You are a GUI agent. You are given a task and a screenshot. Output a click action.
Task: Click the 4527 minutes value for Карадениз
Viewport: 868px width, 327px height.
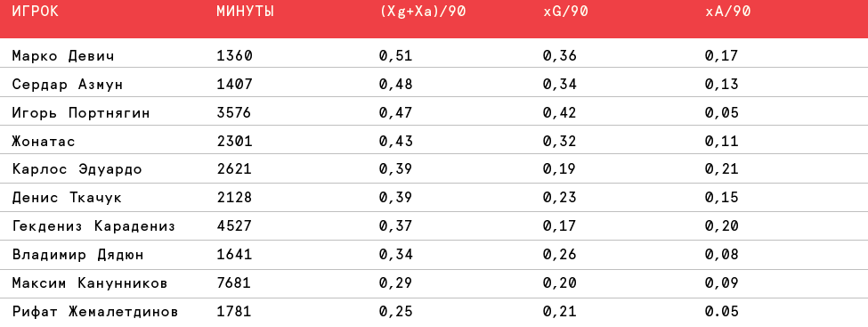tap(234, 226)
